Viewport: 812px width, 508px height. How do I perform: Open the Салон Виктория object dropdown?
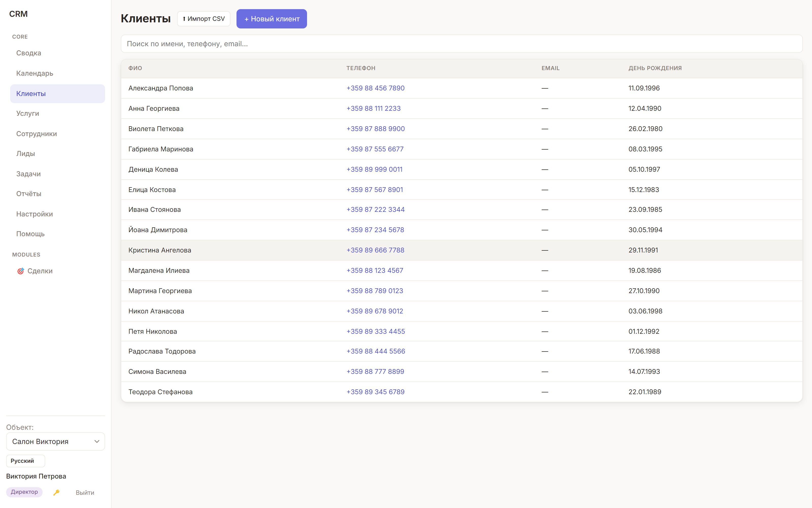click(x=56, y=441)
